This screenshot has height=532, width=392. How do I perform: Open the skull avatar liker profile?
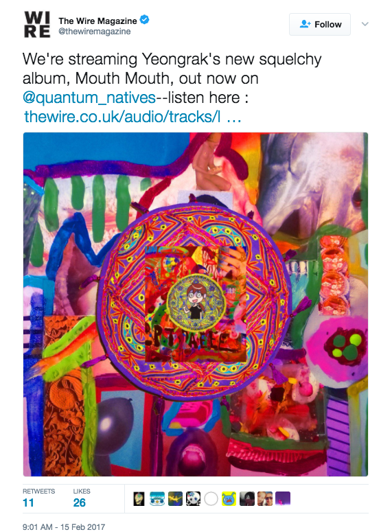[139, 499]
